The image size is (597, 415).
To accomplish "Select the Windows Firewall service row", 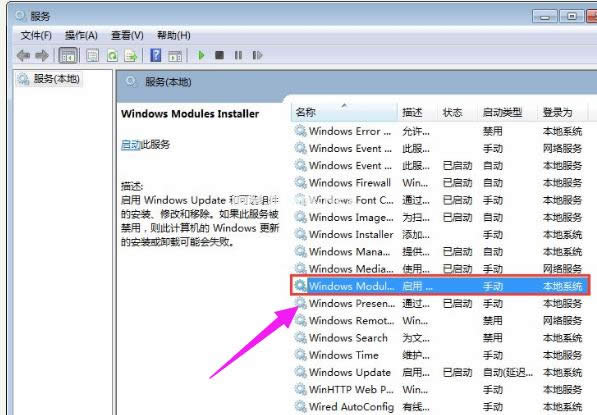I will (439, 183).
